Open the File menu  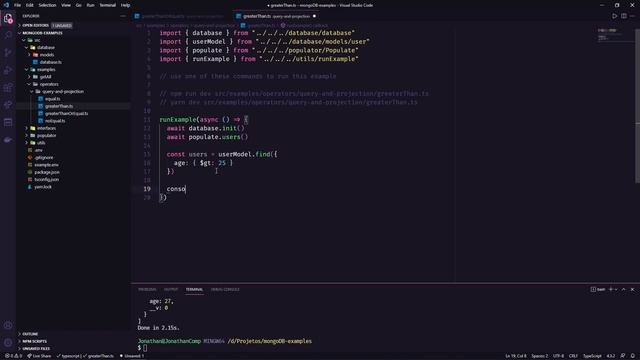click(x=17, y=5)
